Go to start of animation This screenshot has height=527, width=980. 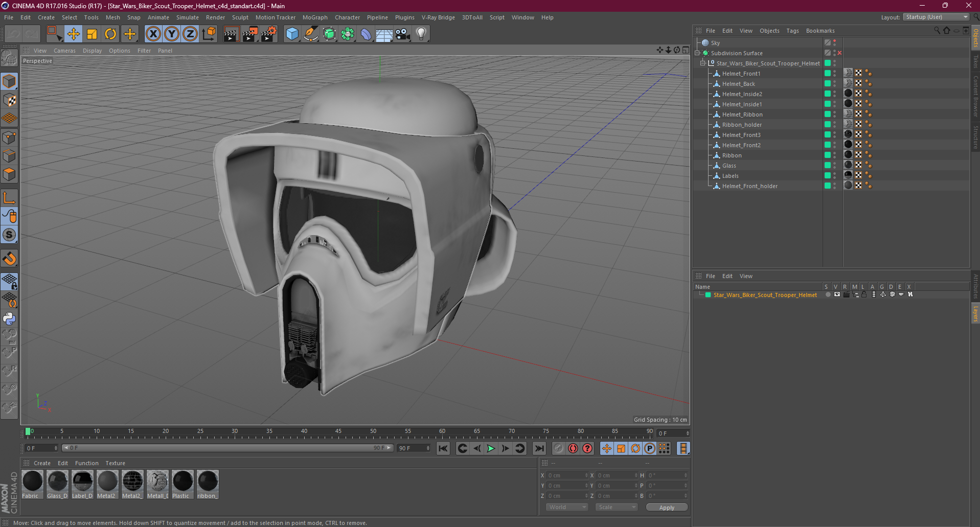click(x=443, y=448)
